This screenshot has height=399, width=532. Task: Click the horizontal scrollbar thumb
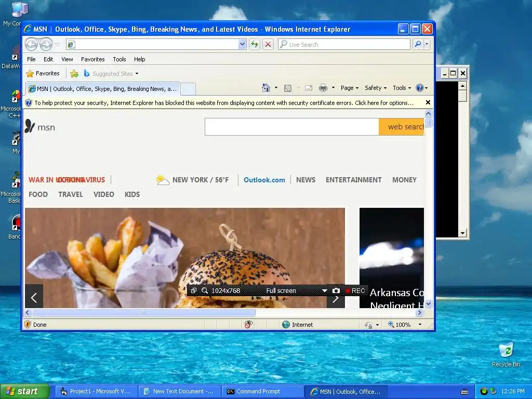(x=143, y=312)
